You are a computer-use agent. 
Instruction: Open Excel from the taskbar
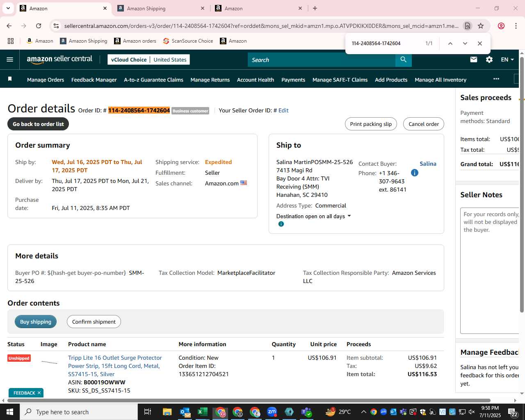tap(203, 412)
